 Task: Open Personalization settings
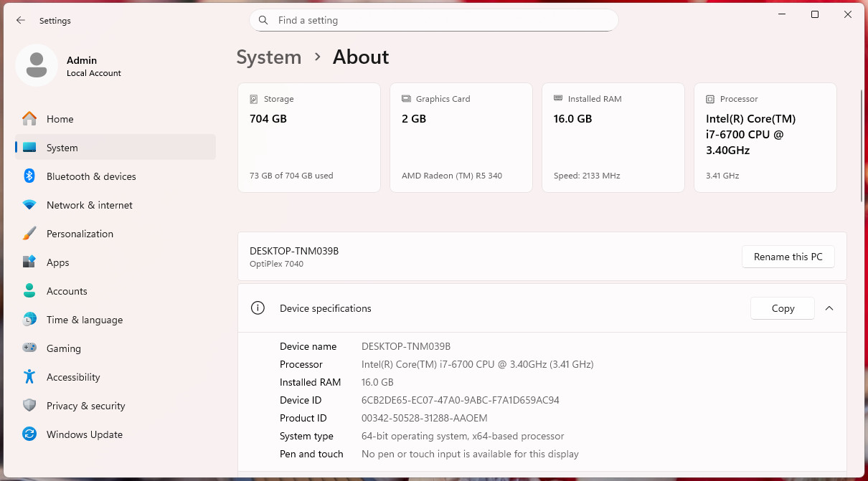tap(115, 234)
